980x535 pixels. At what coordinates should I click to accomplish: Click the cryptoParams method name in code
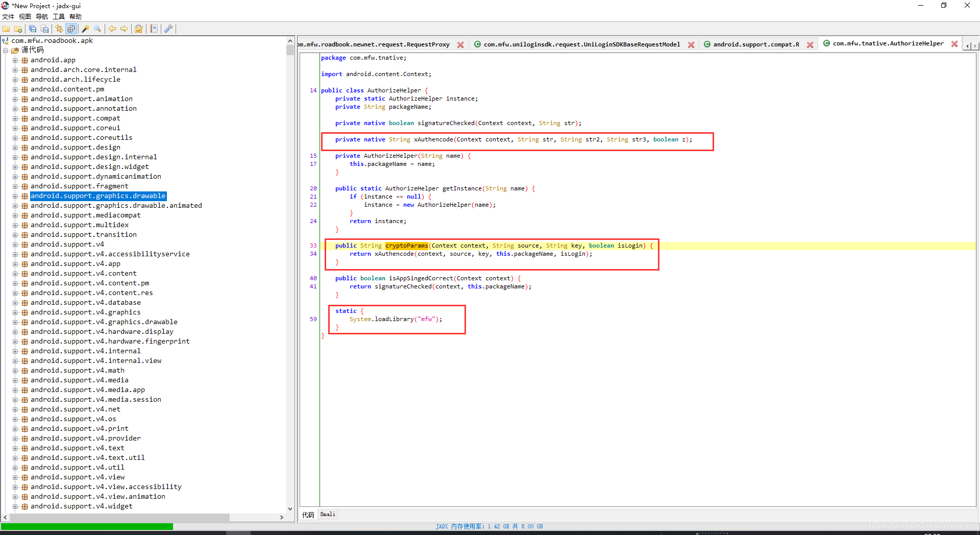pyautogui.click(x=407, y=246)
